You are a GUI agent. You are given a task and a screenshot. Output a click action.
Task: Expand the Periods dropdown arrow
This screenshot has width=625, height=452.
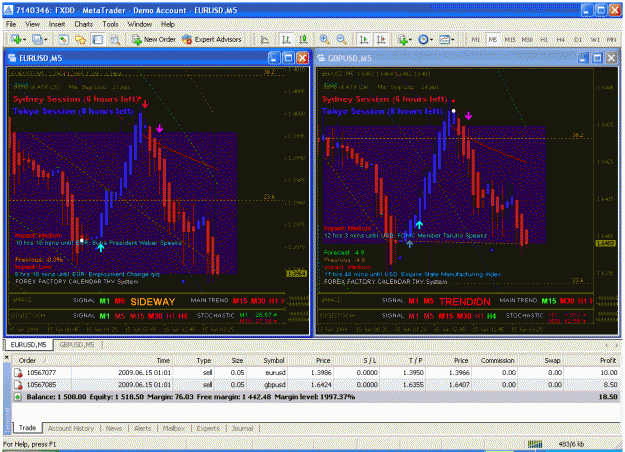431,40
